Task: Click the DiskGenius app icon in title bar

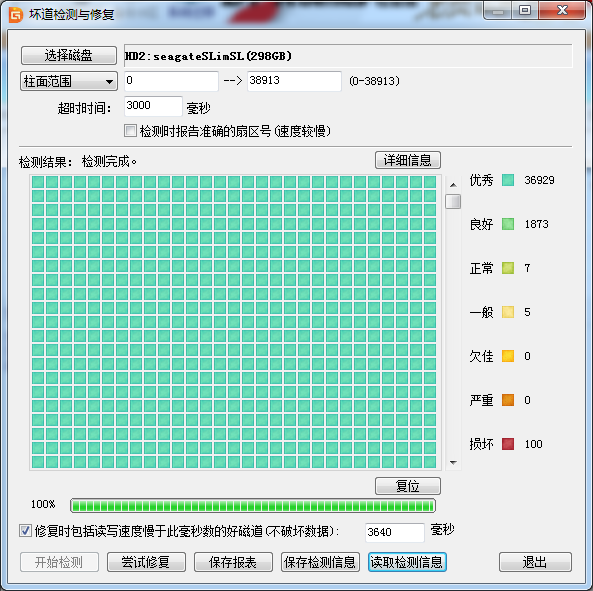Action: (16, 14)
